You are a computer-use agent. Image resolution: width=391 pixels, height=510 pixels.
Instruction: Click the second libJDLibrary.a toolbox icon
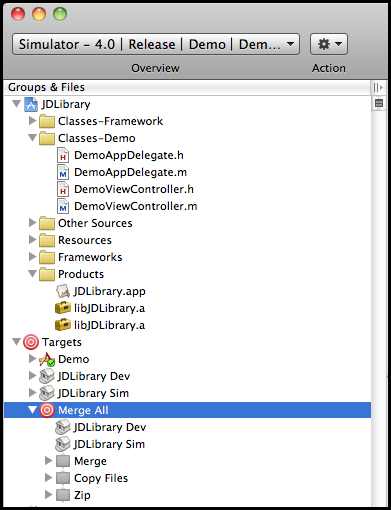[63, 325]
